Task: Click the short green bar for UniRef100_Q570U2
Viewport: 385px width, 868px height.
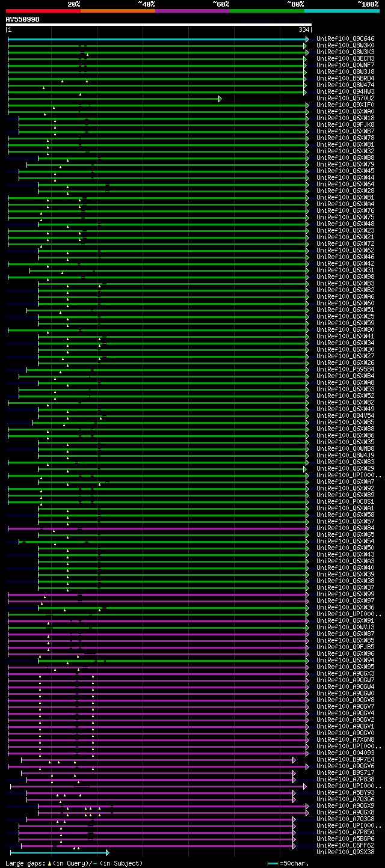Action: pyautogui.click(x=114, y=99)
